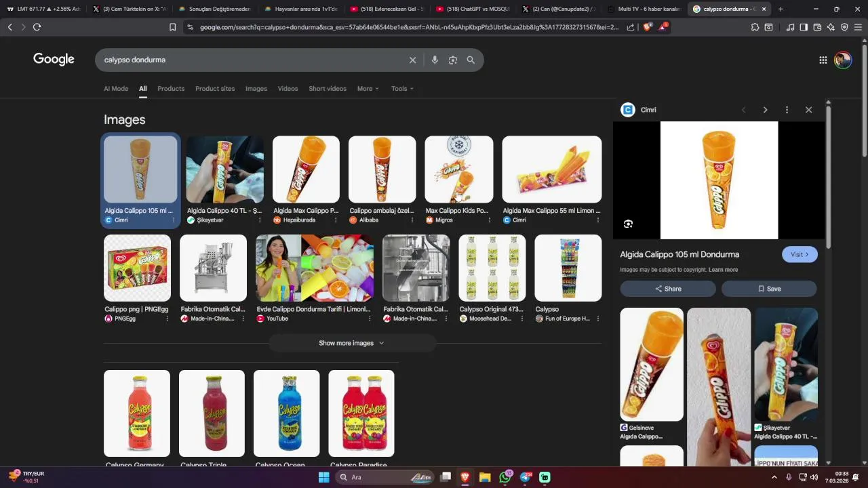
Task: Expand the More search filter dropdown
Action: pos(368,89)
